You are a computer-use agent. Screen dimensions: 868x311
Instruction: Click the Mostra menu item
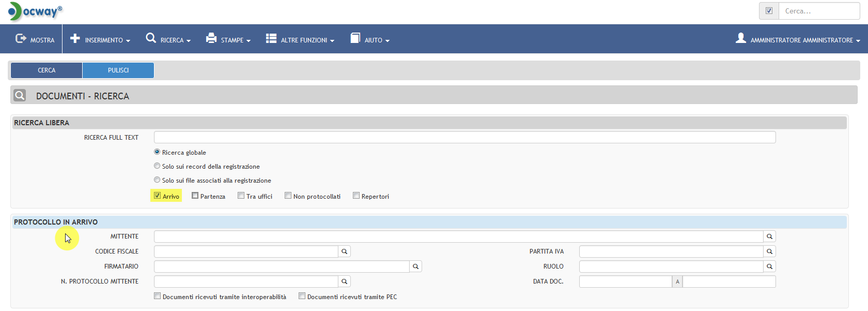[x=35, y=39]
